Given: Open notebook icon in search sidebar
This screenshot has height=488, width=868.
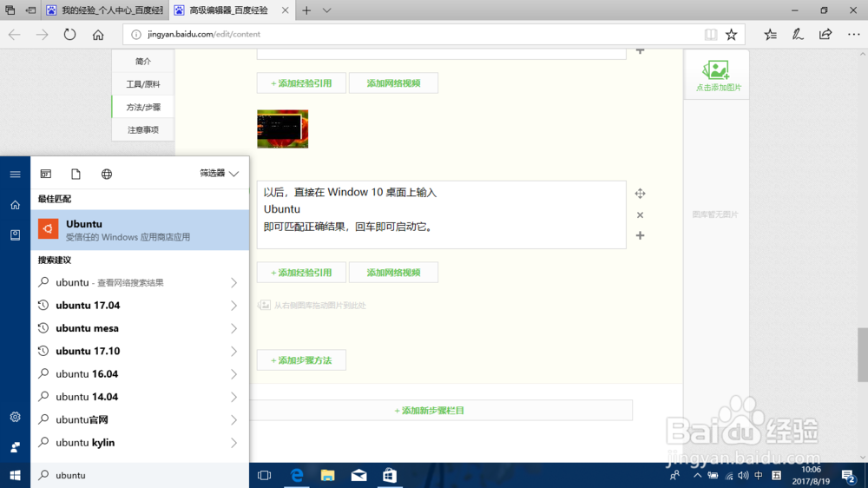Looking at the screenshot, I should click(15, 234).
